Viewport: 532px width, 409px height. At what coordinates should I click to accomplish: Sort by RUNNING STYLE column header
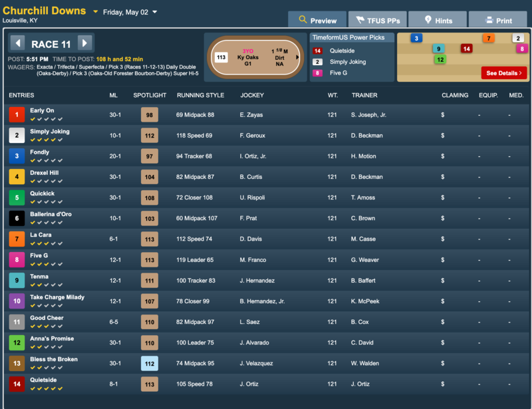(200, 95)
